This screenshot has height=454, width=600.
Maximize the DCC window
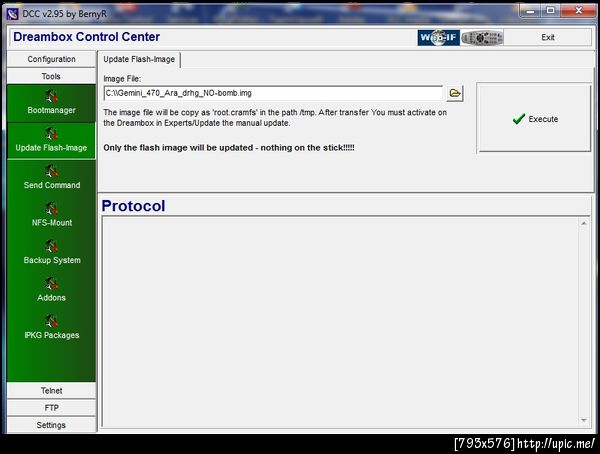(551, 11)
